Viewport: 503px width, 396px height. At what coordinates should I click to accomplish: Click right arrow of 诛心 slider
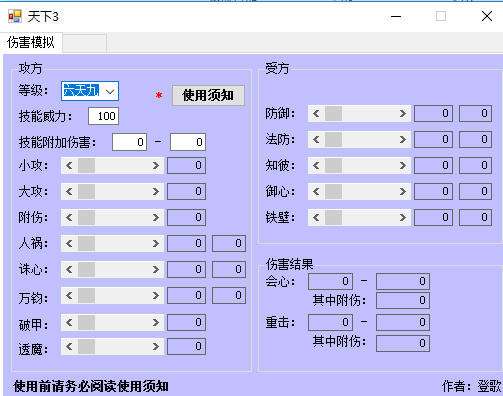click(x=156, y=270)
